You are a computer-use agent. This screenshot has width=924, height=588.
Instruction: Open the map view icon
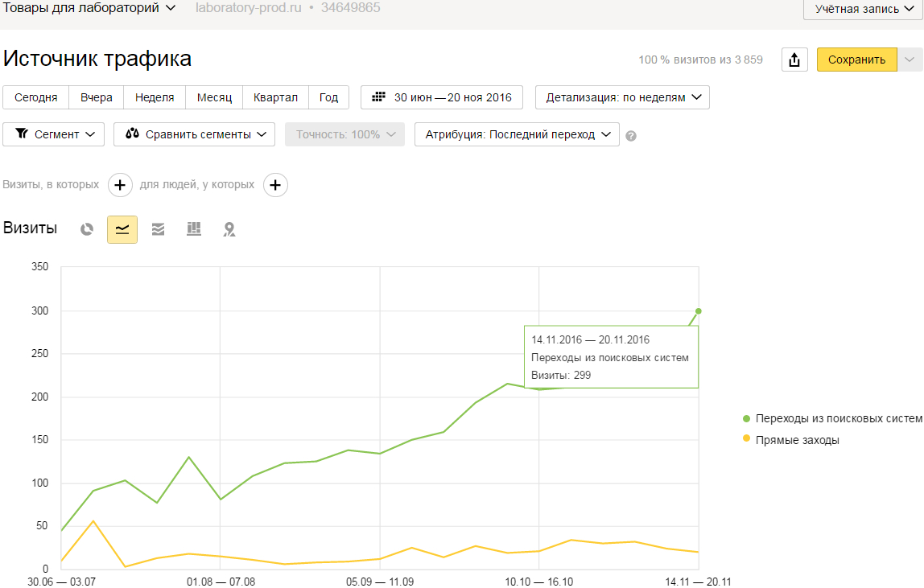click(229, 229)
